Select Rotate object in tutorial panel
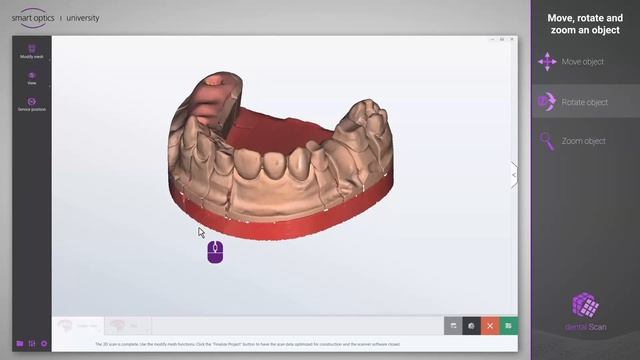The height and width of the screenshot is (360, 640). pos(586,102)
